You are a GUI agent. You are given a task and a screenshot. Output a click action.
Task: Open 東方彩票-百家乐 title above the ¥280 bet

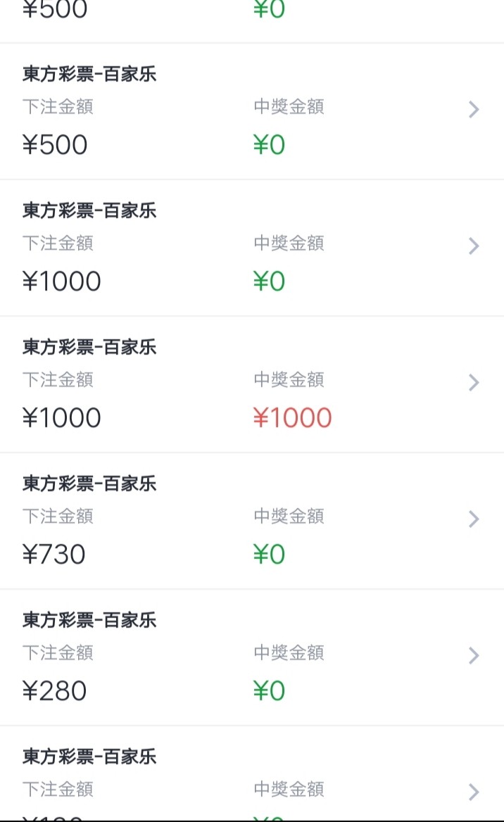pos(89,620)
